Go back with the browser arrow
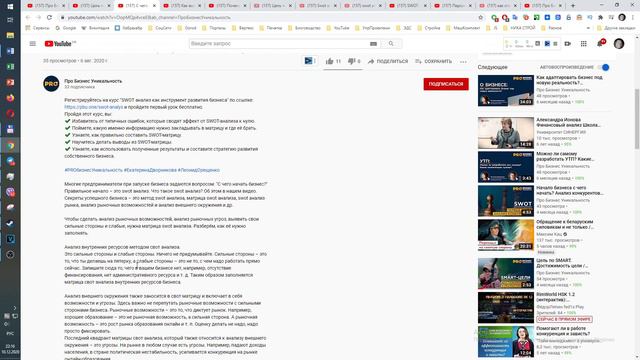Image resolution: width=640 pixels, height=360 pixels. pyautogui.click(x=27, y=18)
